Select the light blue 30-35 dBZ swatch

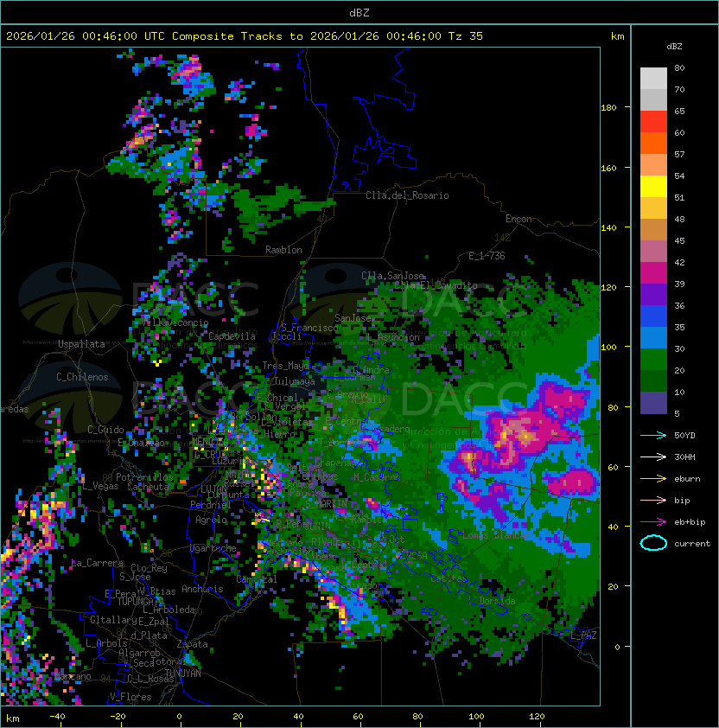(x=653, y=338)
